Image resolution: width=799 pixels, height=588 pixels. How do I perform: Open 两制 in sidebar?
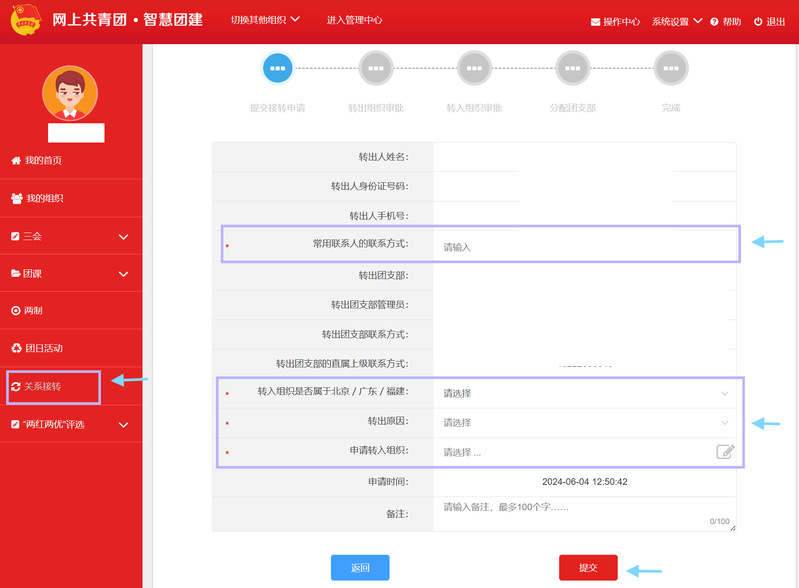[x=33, y=311]
